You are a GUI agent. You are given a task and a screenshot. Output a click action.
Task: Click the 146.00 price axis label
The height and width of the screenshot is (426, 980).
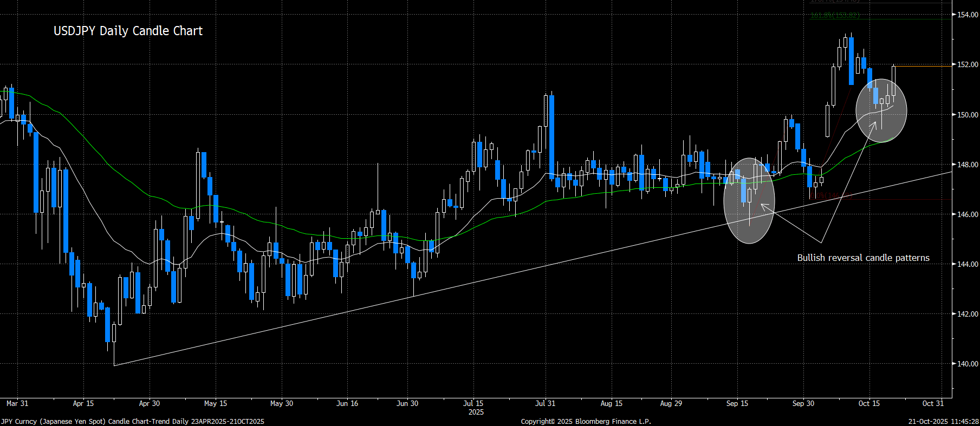pyautogui.click(x=968, y=214)
